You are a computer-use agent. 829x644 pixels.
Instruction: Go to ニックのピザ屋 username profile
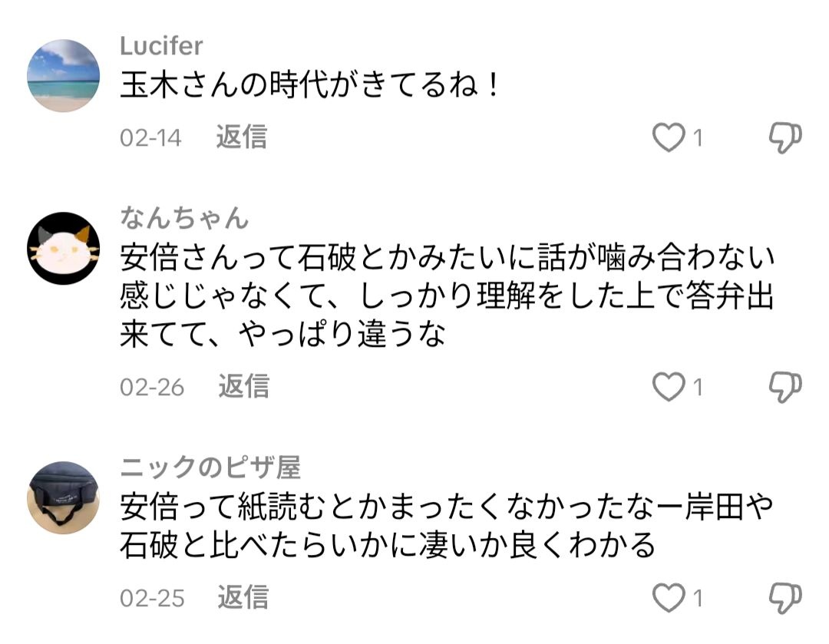(x=210, y=467)
